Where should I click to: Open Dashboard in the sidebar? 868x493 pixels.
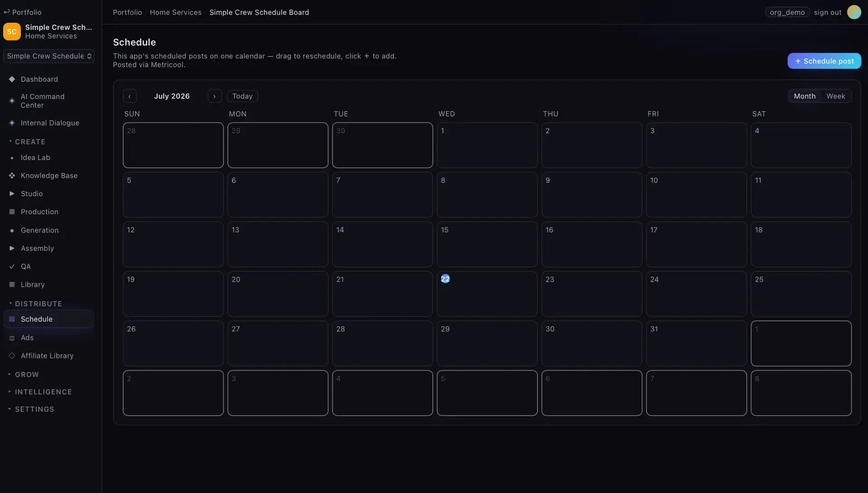pyautogui.click(x=49, y=79)
